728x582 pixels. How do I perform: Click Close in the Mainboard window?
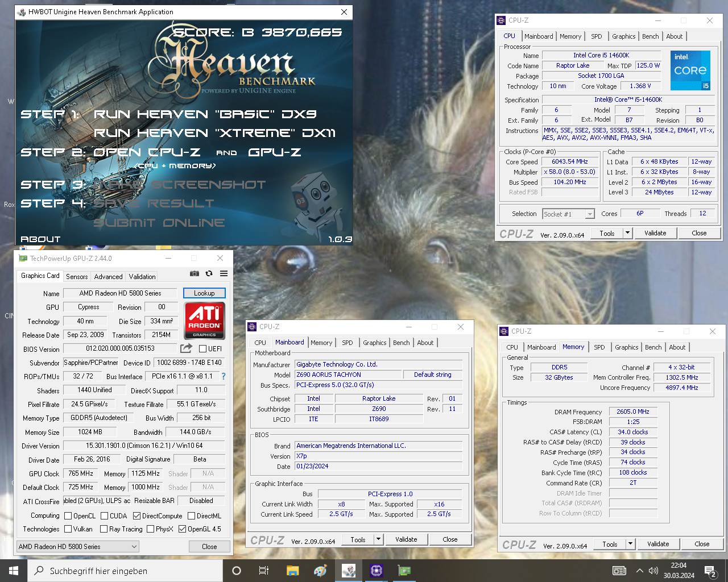click(450, 539)
